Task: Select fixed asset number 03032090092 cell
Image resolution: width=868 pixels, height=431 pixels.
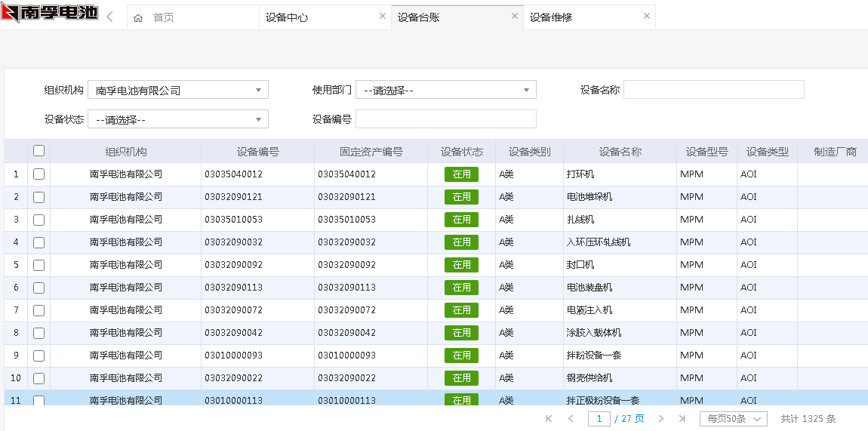Action: 371,265
